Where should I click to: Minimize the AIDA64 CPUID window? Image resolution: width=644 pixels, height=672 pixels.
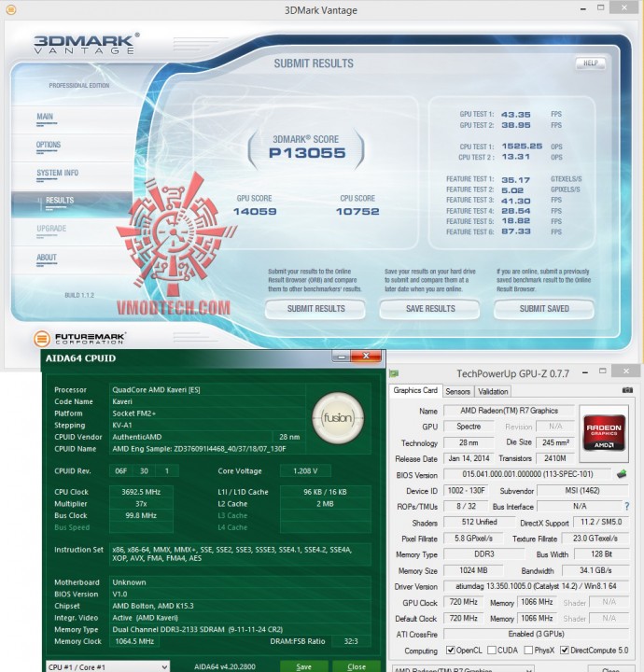click(x=342, y=357)
